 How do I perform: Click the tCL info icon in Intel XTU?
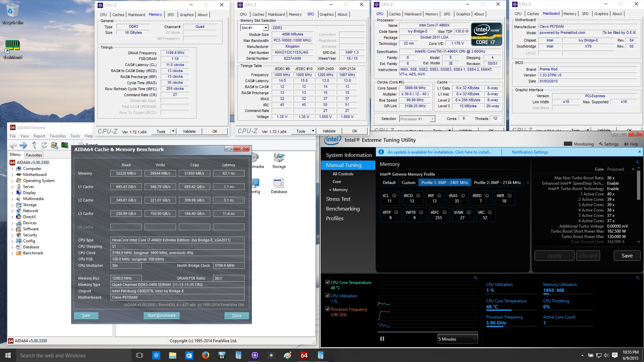coord(394,196)
